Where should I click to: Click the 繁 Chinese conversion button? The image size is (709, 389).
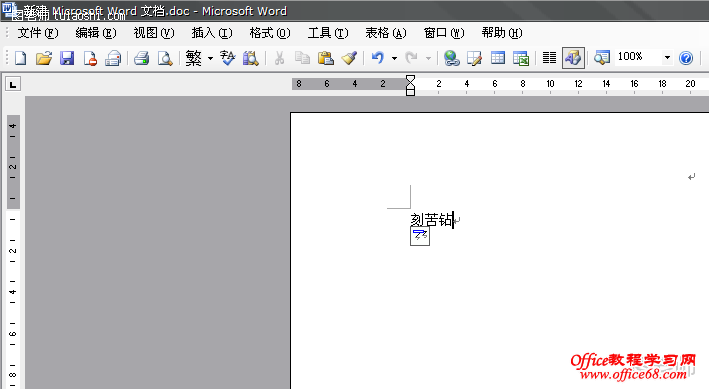194,58
